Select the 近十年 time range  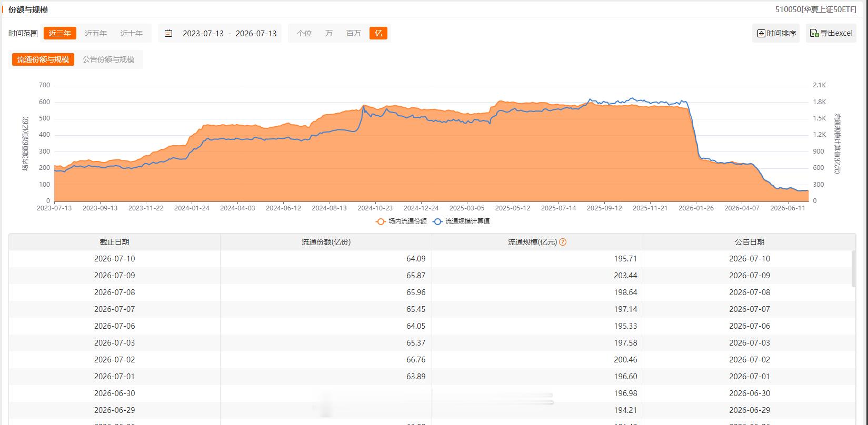(x=132, y=33)
